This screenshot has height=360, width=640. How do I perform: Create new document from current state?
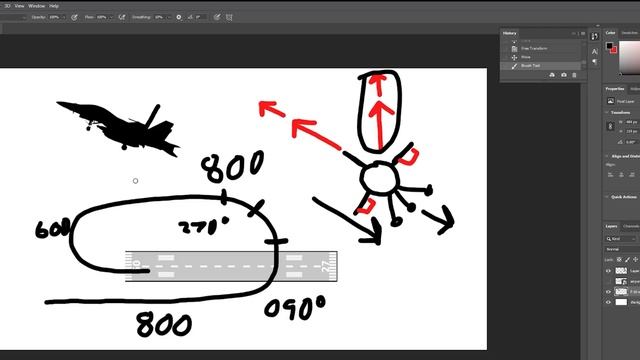tap(552, 75)
